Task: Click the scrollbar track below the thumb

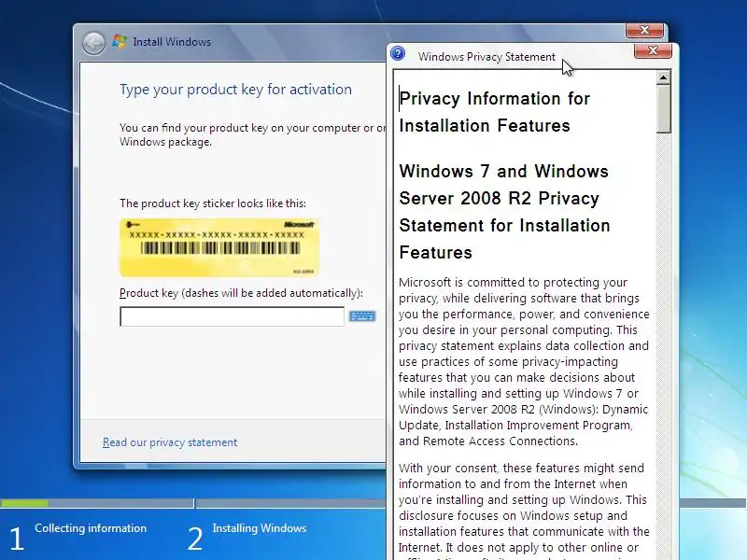Action: pyautogui.click(x=663, y=343)
